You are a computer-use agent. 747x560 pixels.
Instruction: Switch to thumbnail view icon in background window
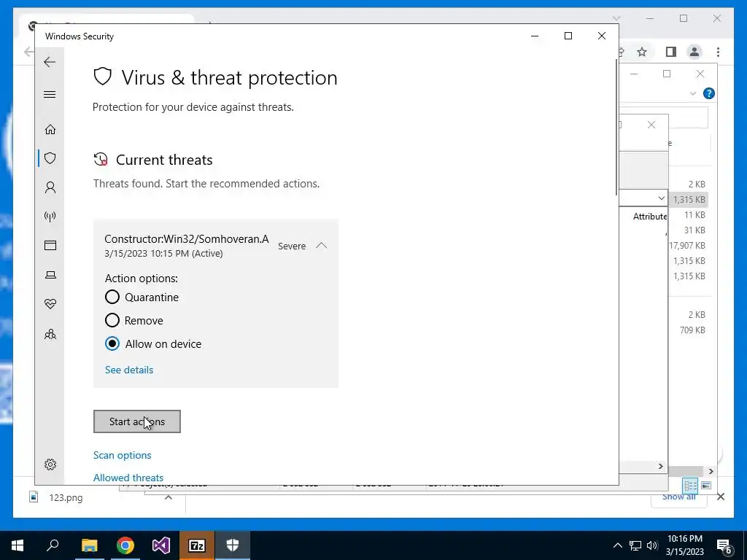coord(706,485)
